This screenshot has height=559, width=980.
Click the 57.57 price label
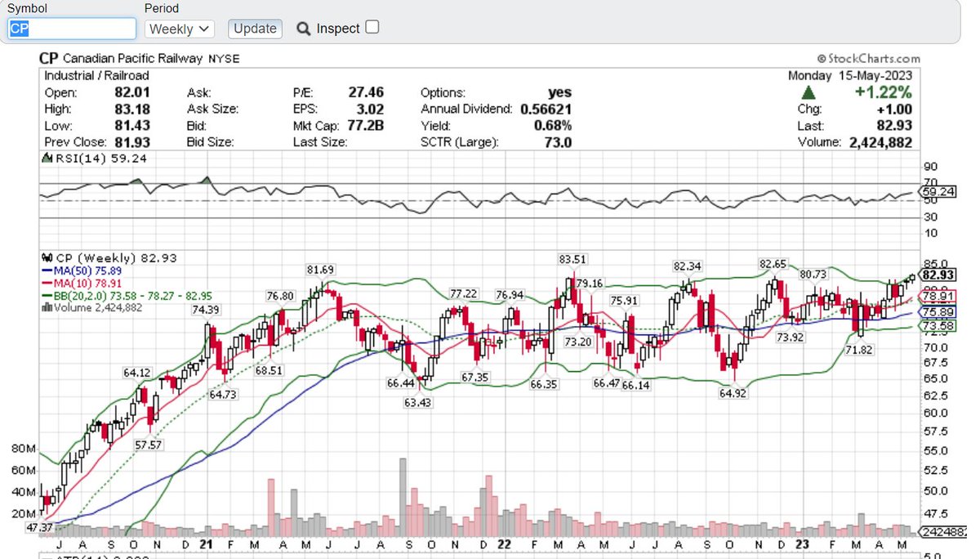tap(149, 444)
